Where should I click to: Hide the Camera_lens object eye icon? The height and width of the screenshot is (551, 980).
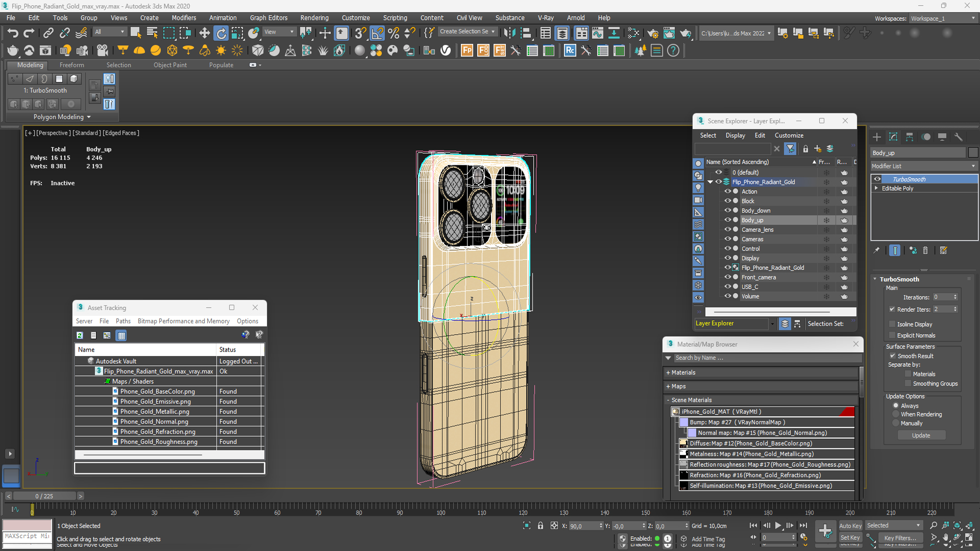(728, 230)
